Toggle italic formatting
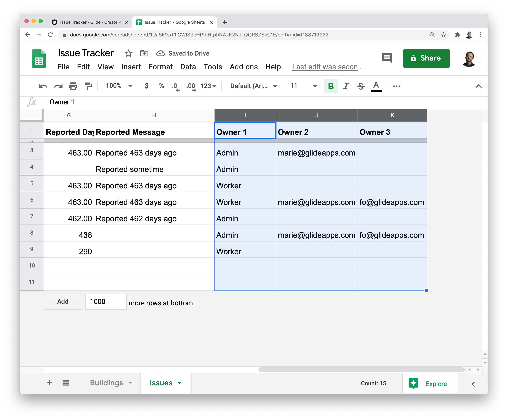Screen dimensions: 508x420 click(x=346, y=86)
